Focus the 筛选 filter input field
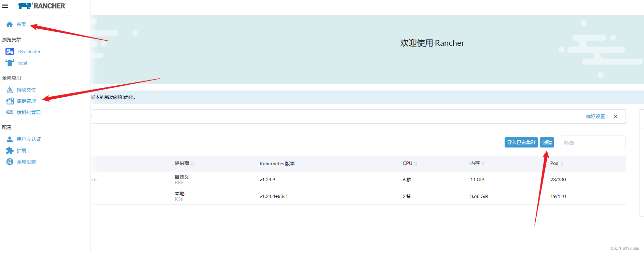 [x=593, y=142]
